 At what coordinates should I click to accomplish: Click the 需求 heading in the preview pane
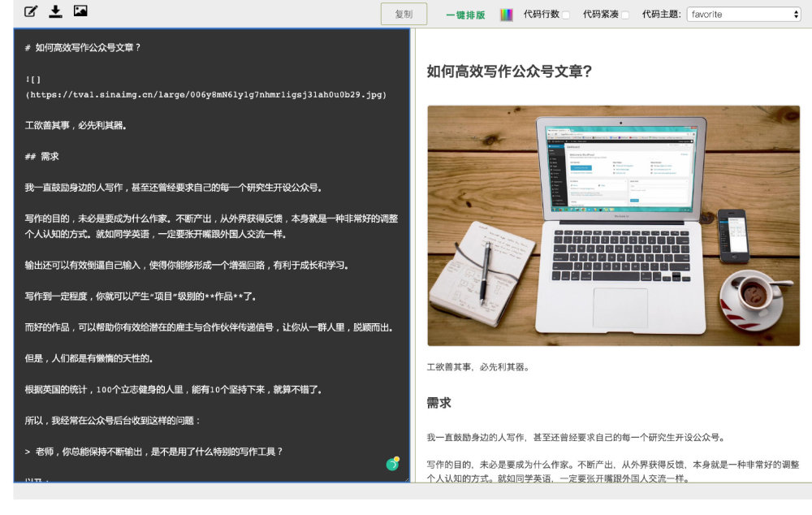pos(438,403)
